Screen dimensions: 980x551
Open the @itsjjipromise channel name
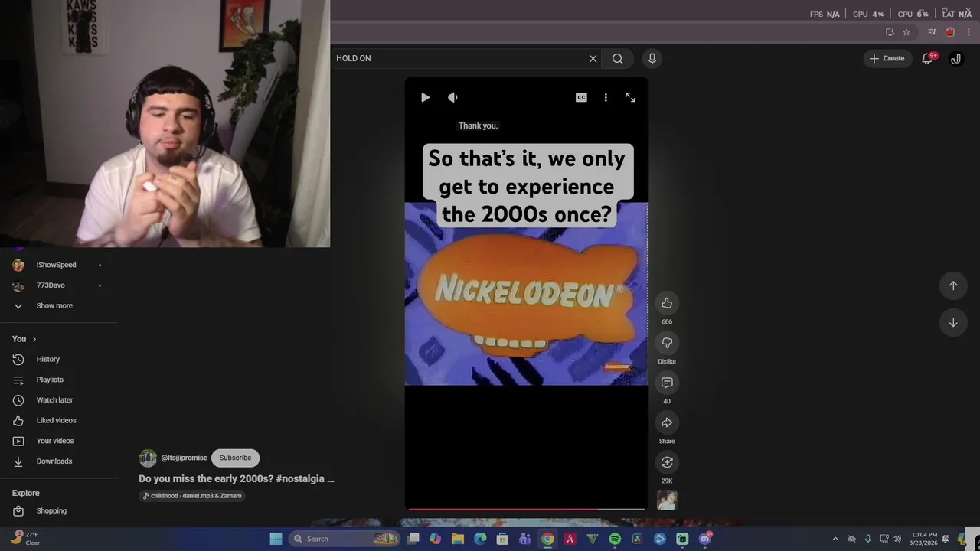[x=184, y=458]
